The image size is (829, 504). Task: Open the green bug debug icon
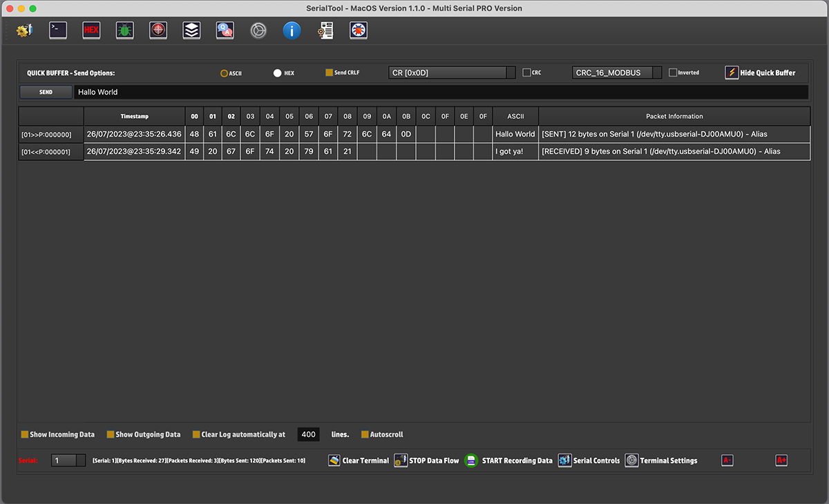(124, 30)
